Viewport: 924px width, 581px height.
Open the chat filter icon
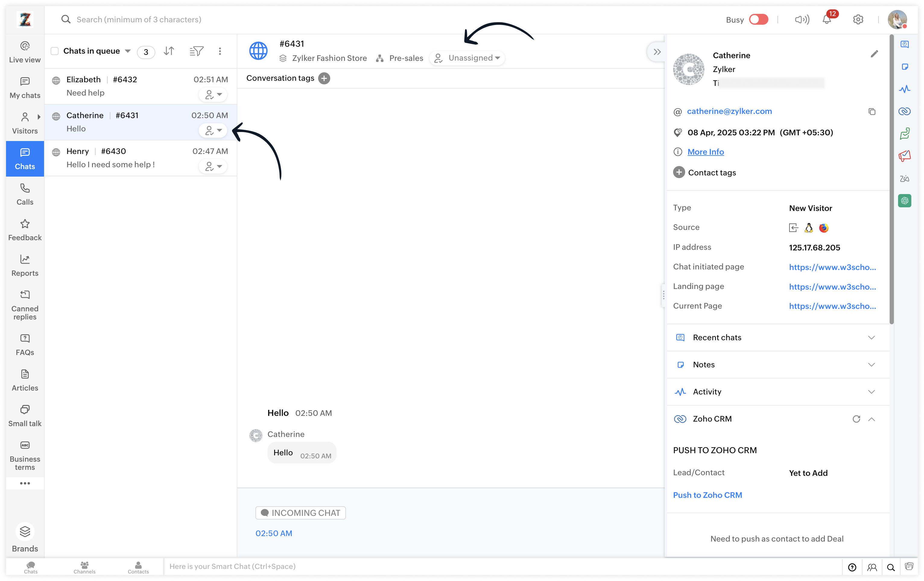[196, 51]
